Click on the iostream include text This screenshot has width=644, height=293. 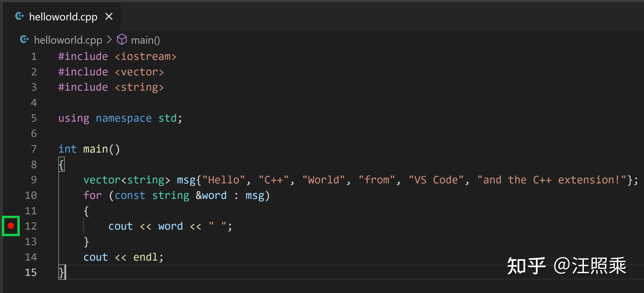click(146, 57)
